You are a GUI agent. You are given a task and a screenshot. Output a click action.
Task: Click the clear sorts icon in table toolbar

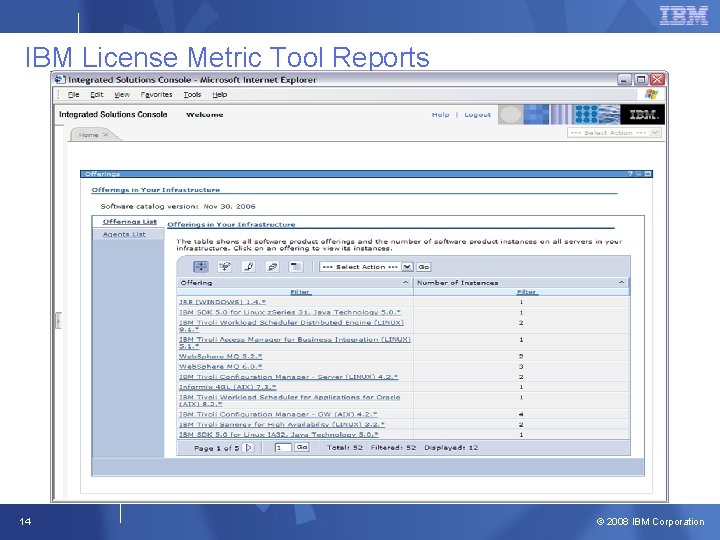pyautogui.click(x=272, y=266)
